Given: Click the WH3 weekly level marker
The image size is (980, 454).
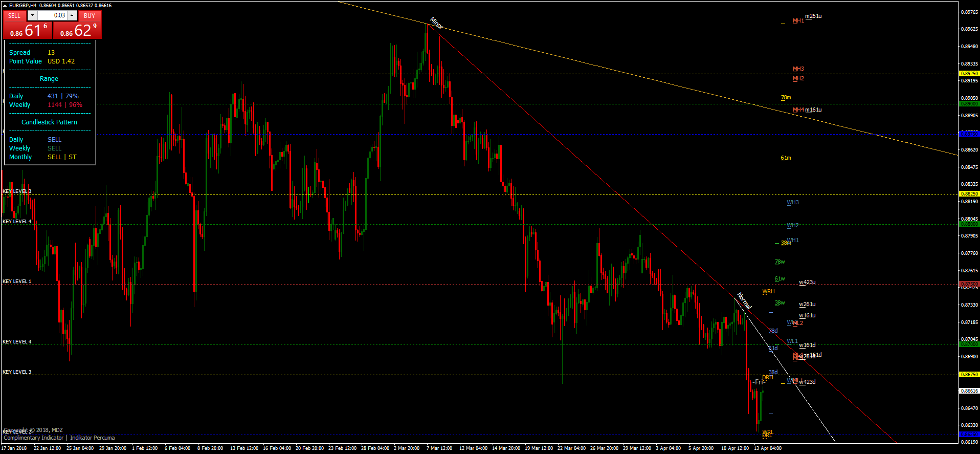Looking at the screenshot, I should pos(792,203).
